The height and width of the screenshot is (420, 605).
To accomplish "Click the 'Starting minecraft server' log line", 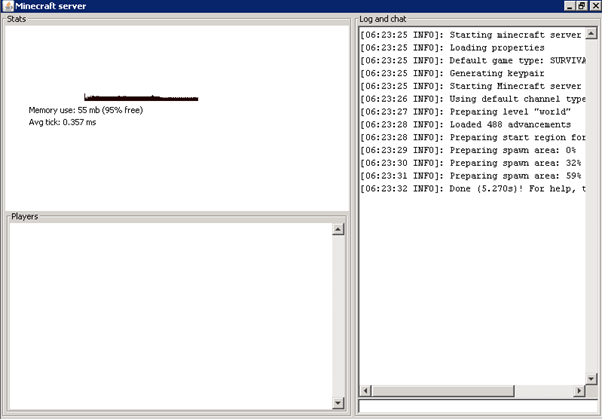I will (x=473, y=35).
